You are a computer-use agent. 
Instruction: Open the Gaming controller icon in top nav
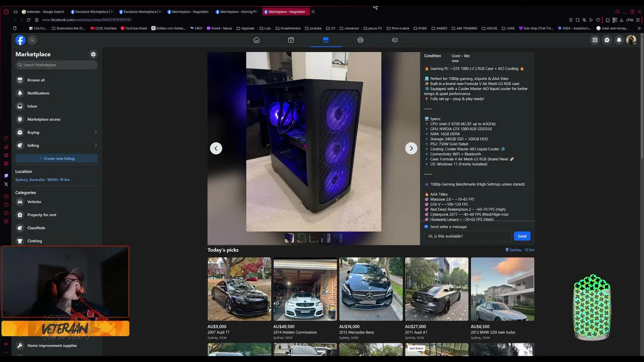click(395, 40)
